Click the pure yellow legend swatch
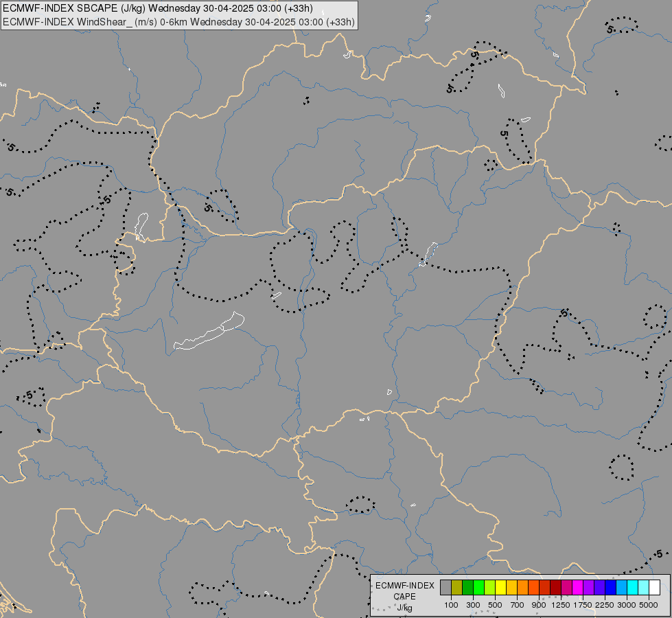 pyautogui.click(x=500, y=587)
